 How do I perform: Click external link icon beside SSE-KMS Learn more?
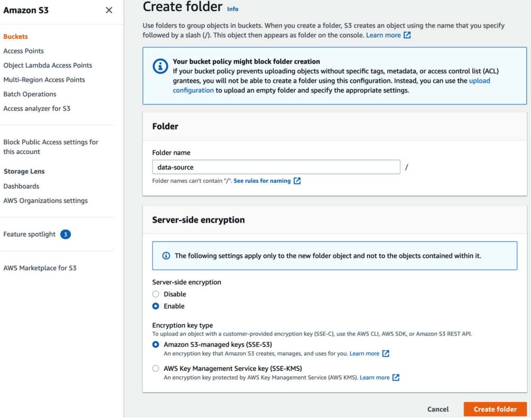[396, 377]
